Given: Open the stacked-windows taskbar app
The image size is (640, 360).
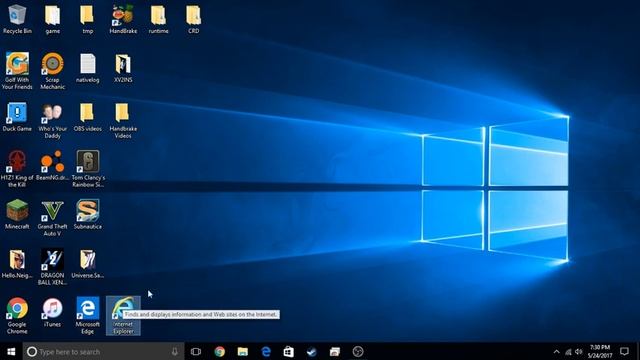Looking at the screenshot, I should (335, 351).
